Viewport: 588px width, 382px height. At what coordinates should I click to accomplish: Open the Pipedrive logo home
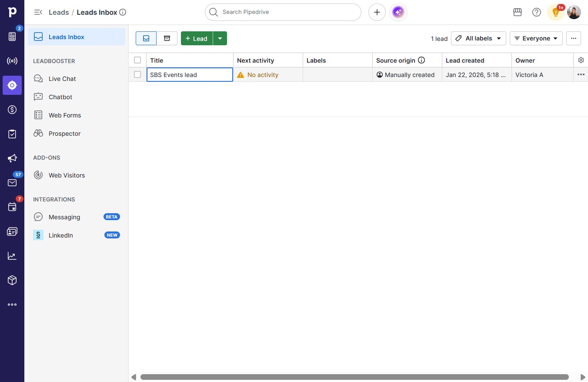point(12,12)
